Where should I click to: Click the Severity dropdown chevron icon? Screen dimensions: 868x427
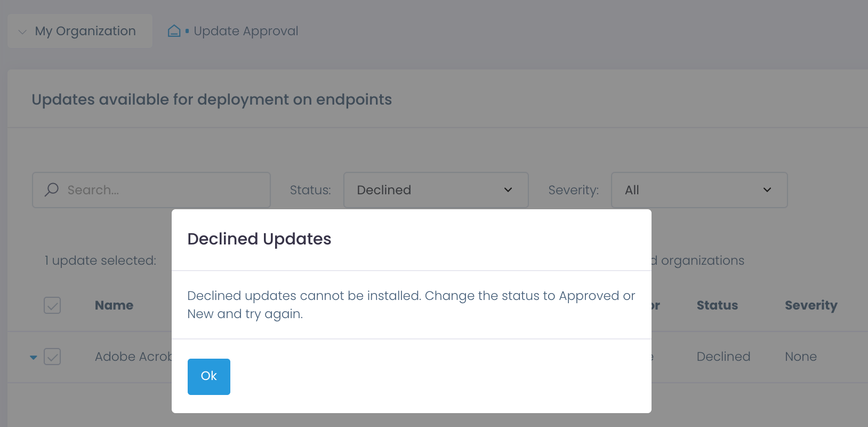767,190
